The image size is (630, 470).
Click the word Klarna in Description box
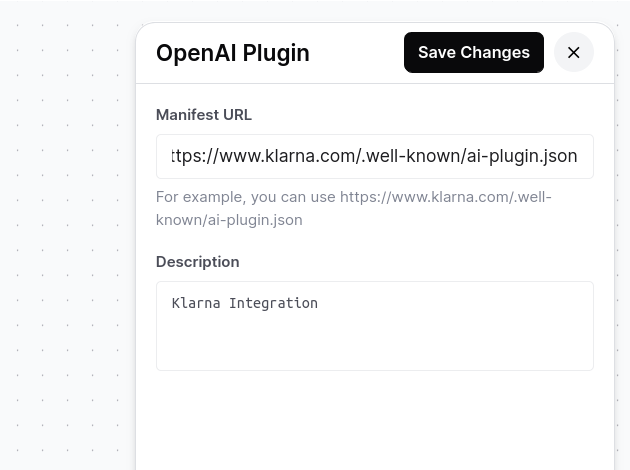pyautogui.click(x=196, y=303)
